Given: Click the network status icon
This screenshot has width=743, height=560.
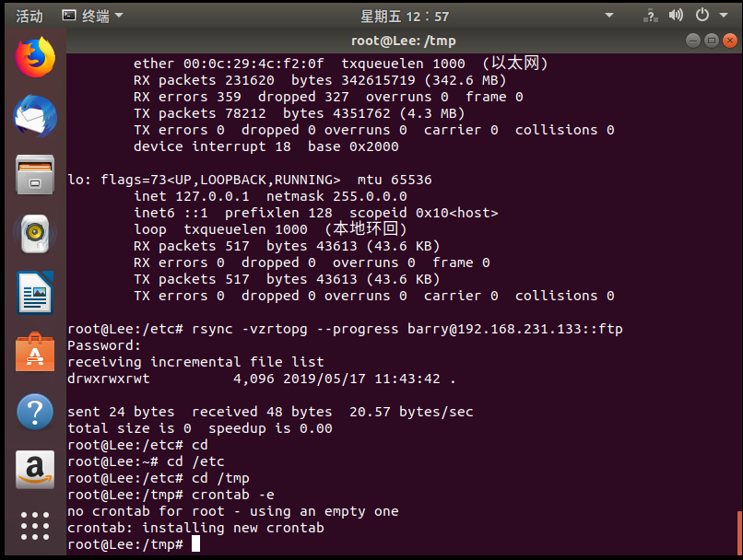Looking at the screenshot, I should tap(651, 16).
